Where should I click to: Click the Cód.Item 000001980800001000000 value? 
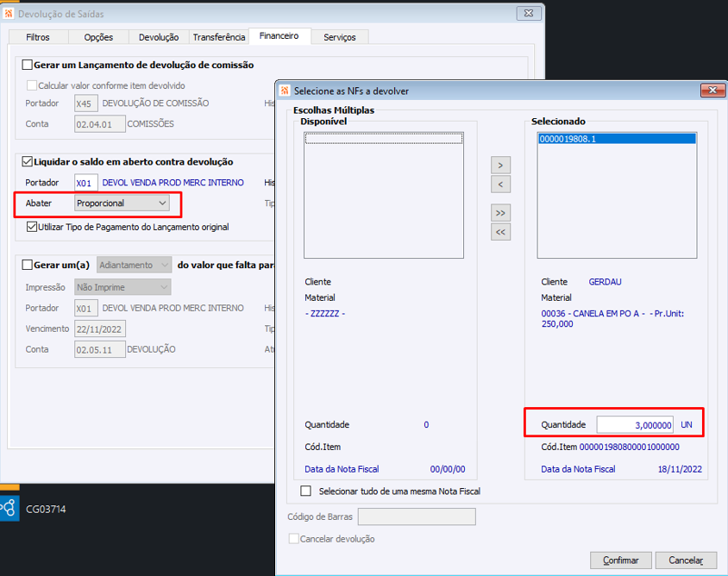coord(629,447)
